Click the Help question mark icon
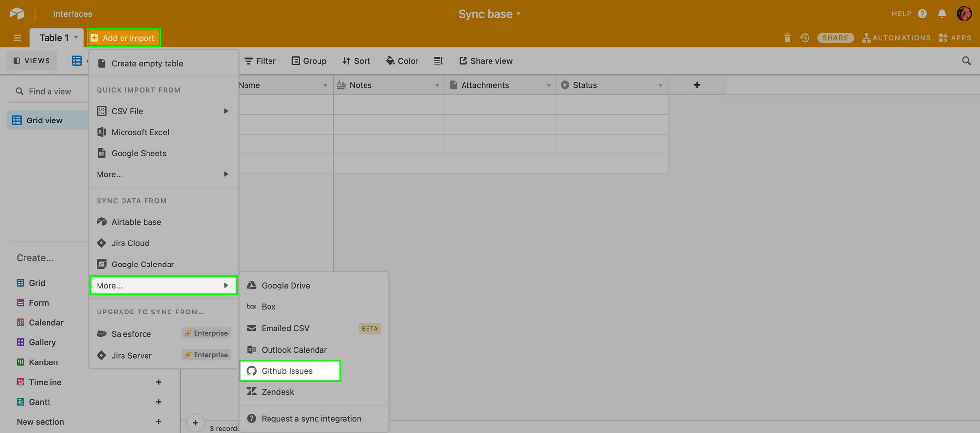Image resolution: width=980 pixels, height=433 pixels. pyautogui.click(x=922, y=14)
